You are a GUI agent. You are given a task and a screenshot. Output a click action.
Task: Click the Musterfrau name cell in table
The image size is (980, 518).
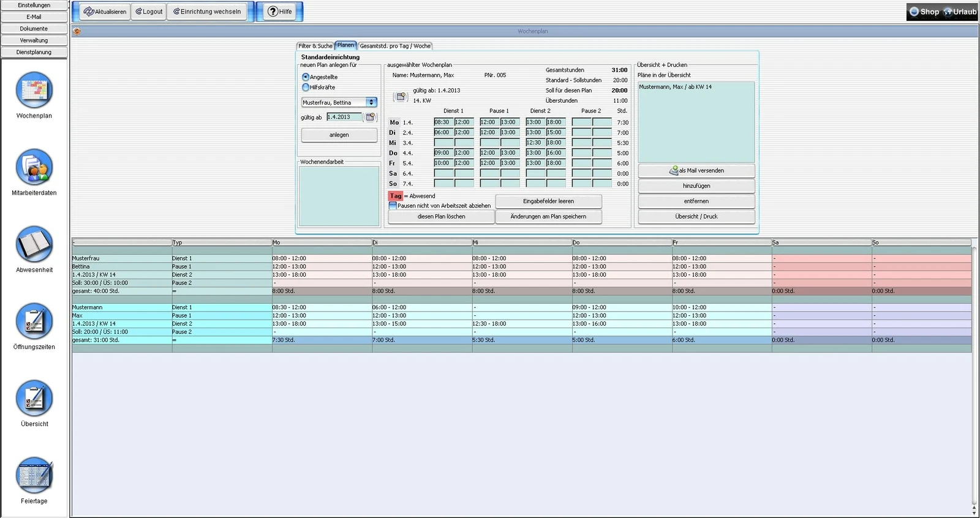122,258
